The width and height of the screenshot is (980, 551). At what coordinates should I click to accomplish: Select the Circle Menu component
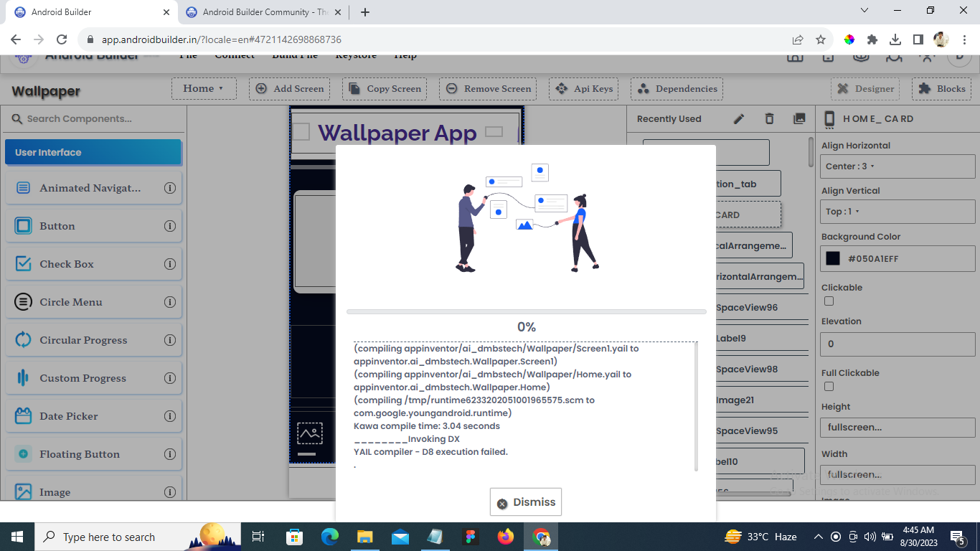tap(93, 302)
